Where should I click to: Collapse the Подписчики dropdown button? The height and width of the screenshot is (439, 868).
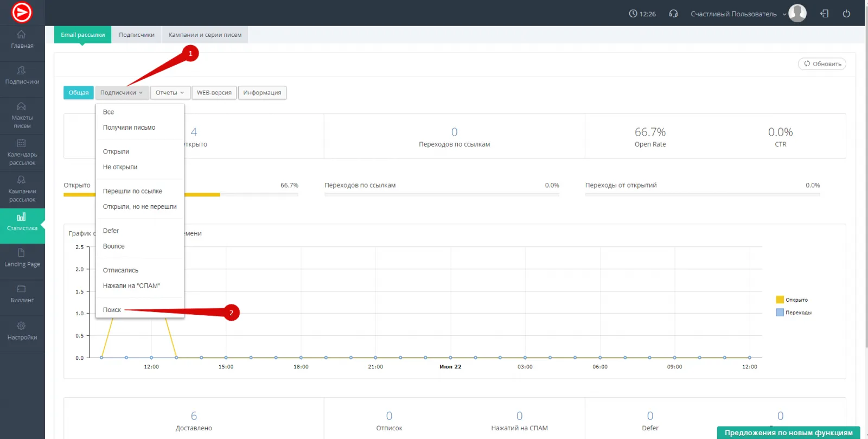122,93
